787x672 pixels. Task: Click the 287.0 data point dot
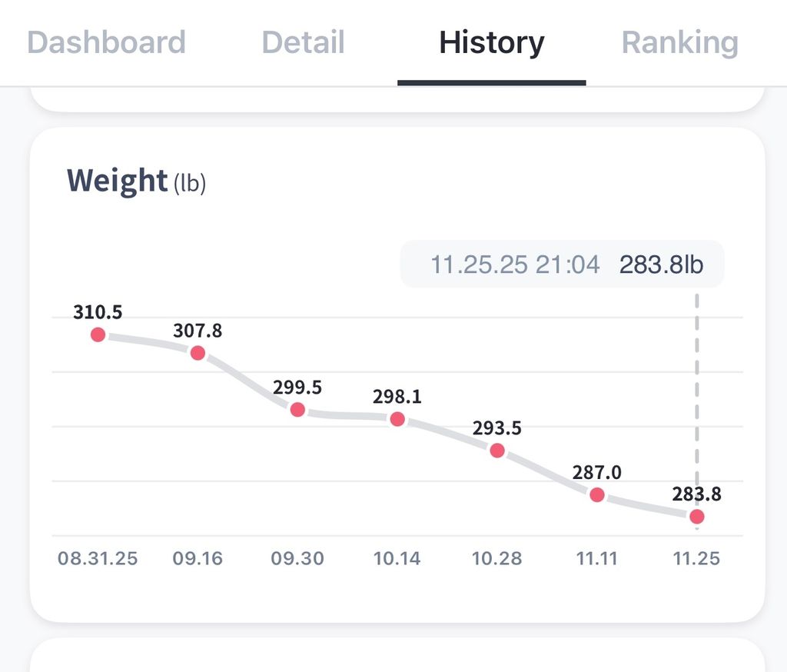597,494
